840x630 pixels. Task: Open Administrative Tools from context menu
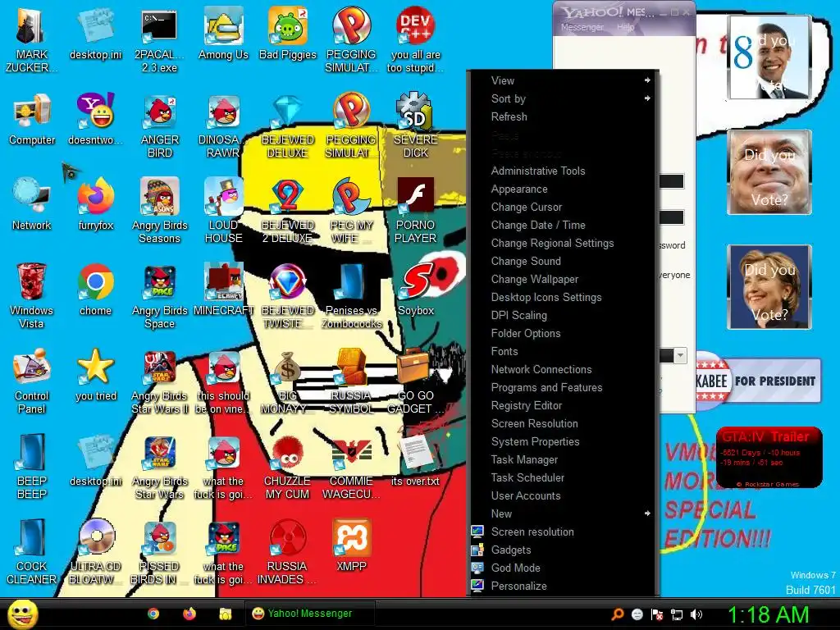click(x=564, y=171)
